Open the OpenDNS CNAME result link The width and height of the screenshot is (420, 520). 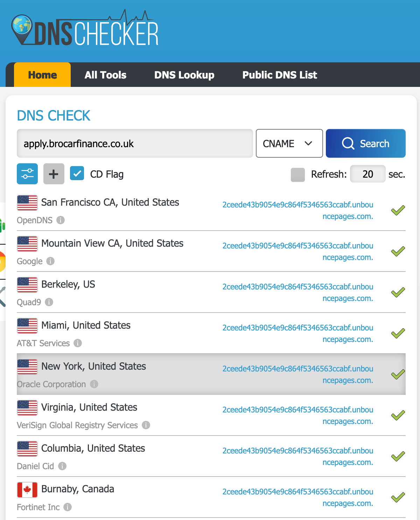[298, 211]
